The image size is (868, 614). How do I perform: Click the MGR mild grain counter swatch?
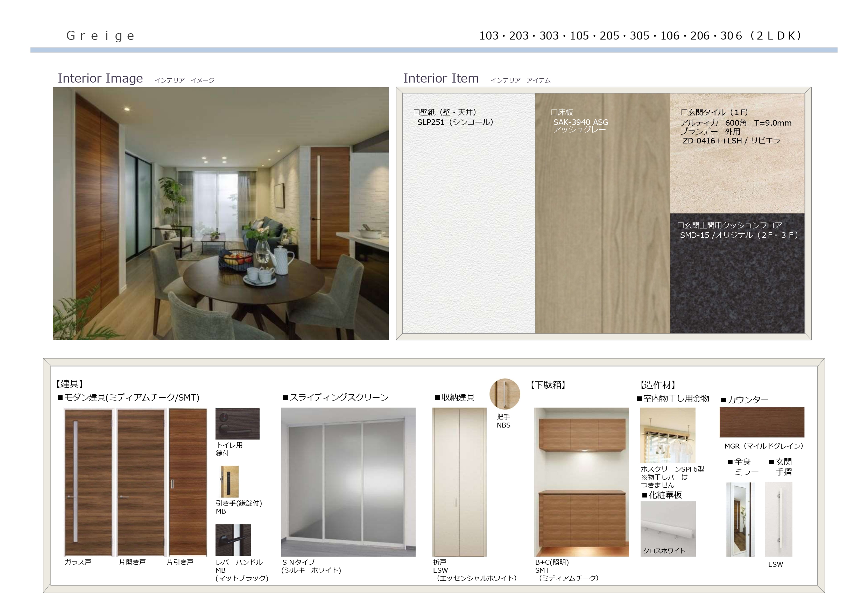point(761,422)
